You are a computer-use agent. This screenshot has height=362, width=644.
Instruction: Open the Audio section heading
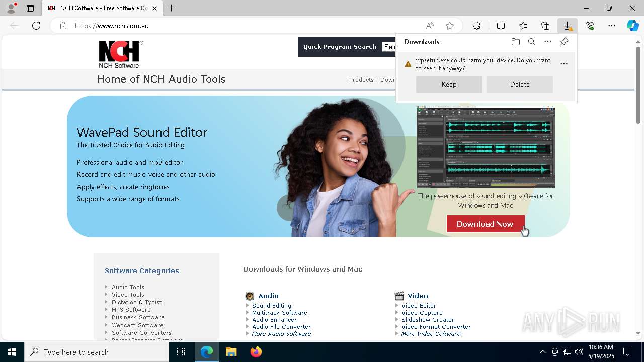pyautogui.click(x=268, y=296)
